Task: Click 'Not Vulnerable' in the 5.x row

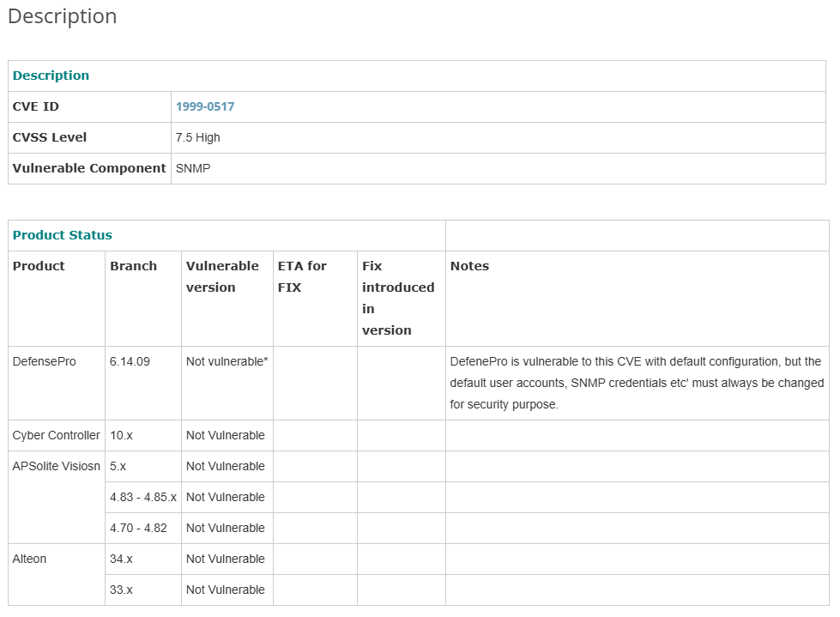Action: [226, 467]
